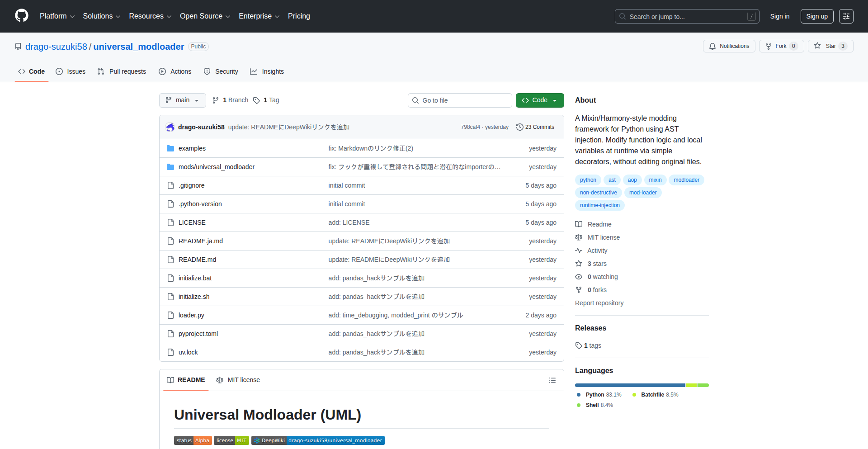Click the Python segment of language bar

coord(629,385)
